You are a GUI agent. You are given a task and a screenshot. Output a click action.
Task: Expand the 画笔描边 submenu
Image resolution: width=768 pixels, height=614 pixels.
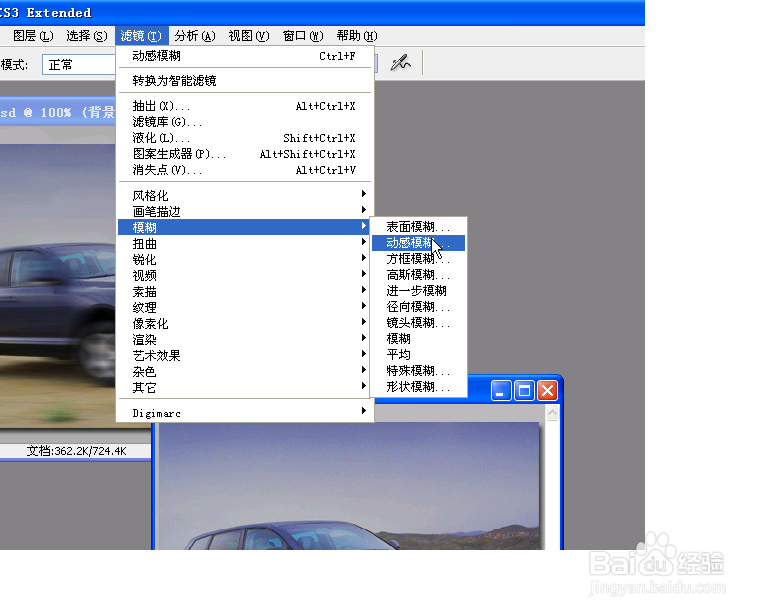[x=244, y=212]
